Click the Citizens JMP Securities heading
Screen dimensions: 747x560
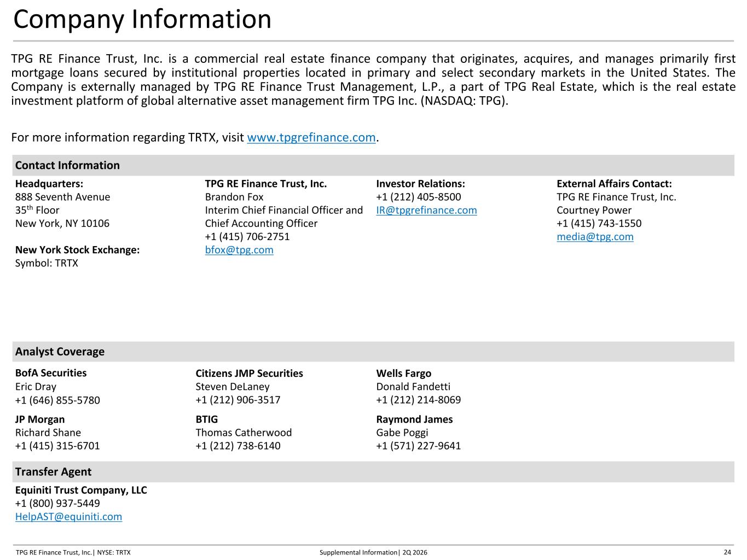pyautogui.click(x=249, y=374)
